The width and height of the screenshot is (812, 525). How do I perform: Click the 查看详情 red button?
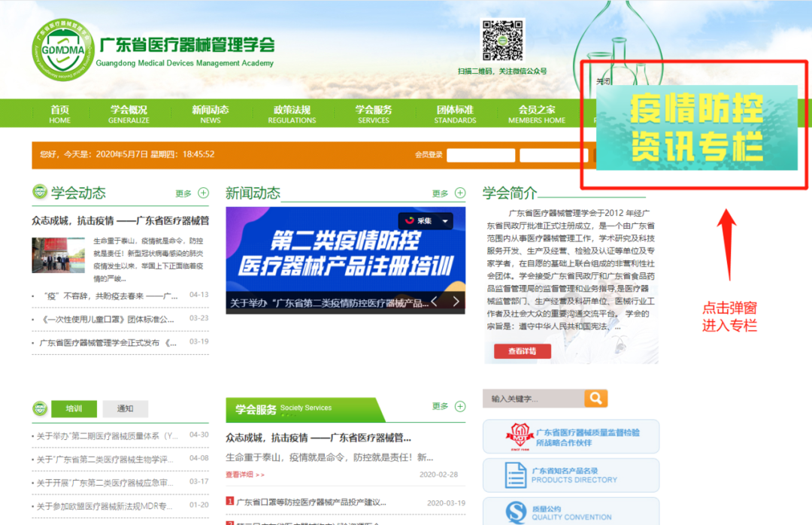(x=522, y=351)
